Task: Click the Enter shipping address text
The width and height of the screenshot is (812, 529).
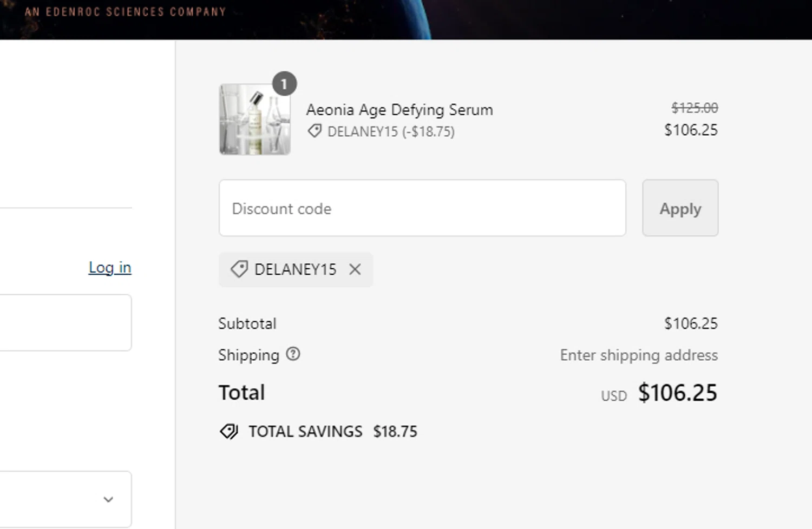Action: click(639, 355)
